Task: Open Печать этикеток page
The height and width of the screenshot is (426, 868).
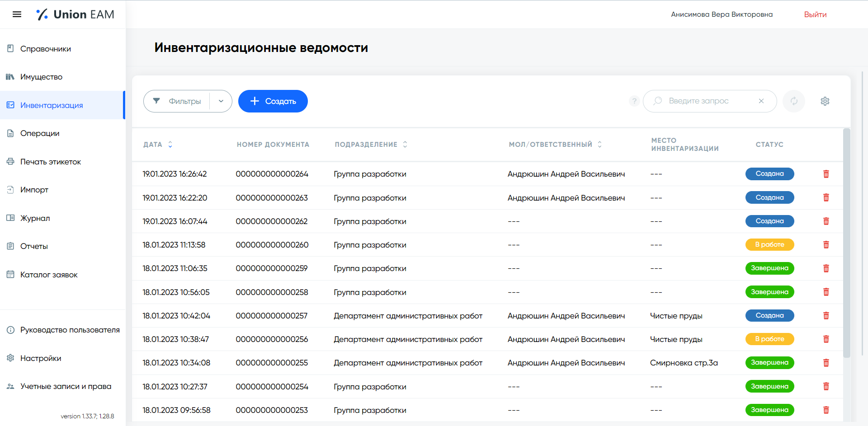Action: (x=51, y=162)
